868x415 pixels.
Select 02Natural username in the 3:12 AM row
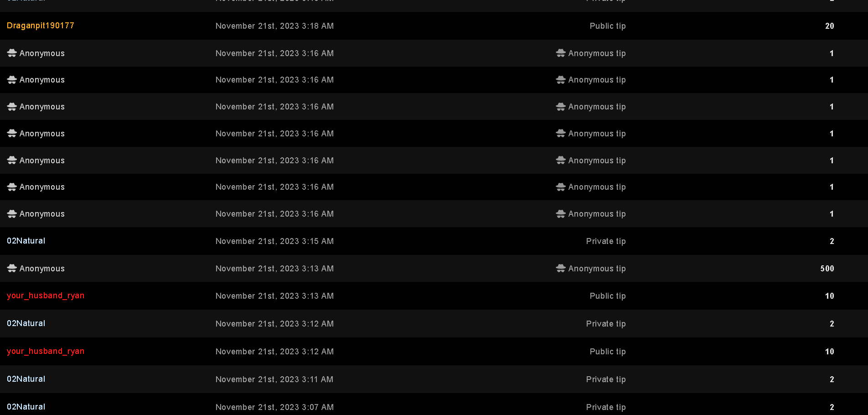26,323
